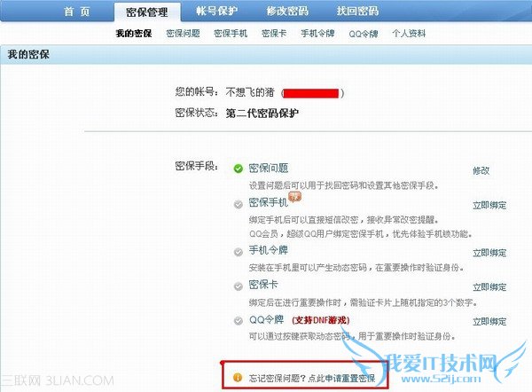532x392 pixels.
Task: Click 立即绑定 for 手机令牌
Action: click(489, 253)
